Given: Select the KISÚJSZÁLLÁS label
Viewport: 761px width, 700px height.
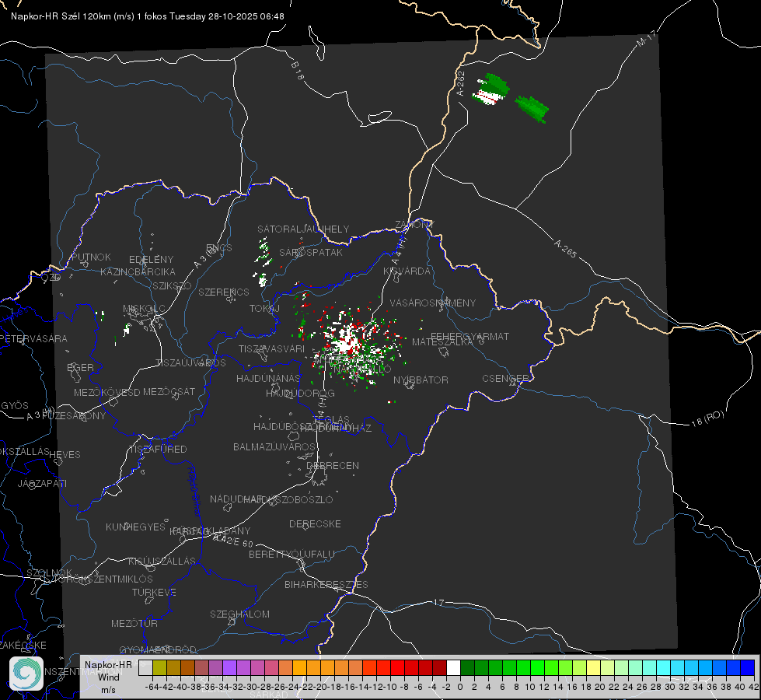Looking at the screenshot, I should pyautogui.click(x=162, y=561).
